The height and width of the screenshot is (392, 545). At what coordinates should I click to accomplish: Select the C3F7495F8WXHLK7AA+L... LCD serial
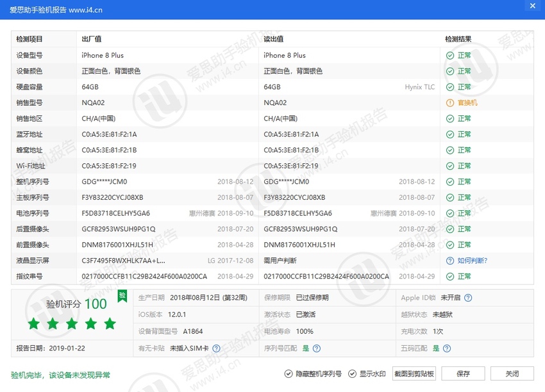pyautogui.click(x=123, y=261)
